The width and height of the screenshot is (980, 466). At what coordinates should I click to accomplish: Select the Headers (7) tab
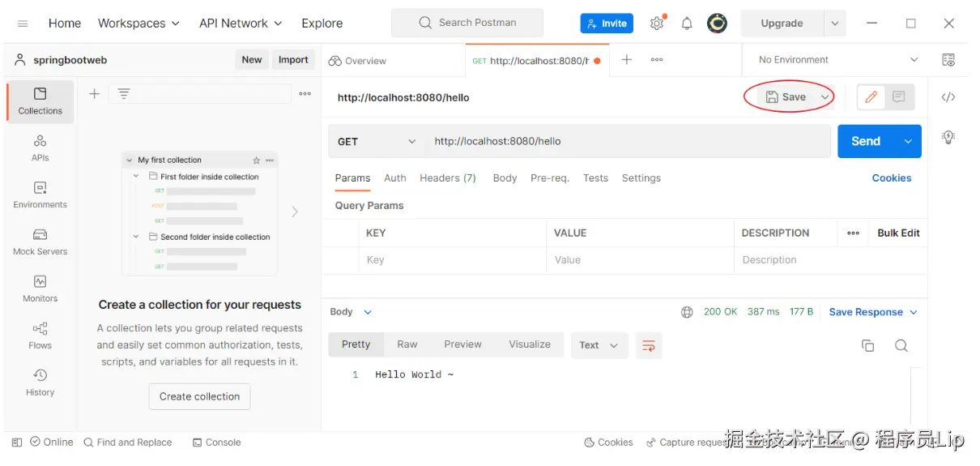(x=447, y=178)
